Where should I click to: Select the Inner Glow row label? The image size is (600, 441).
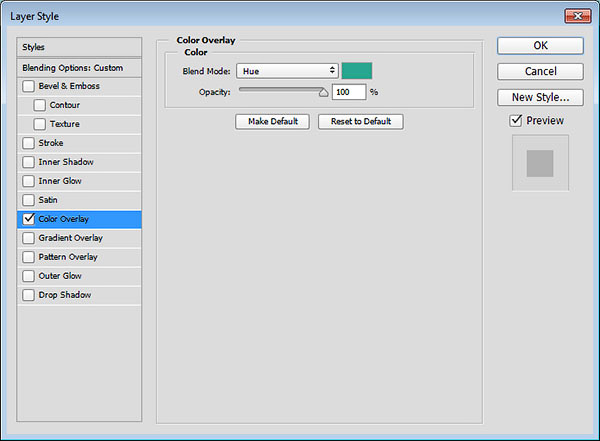pos(60,181)
